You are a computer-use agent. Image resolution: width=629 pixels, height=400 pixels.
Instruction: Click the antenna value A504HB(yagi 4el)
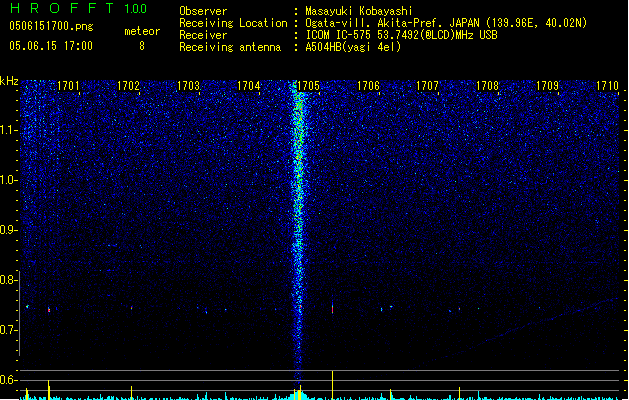pyautogui.click(x=353, y=47)
